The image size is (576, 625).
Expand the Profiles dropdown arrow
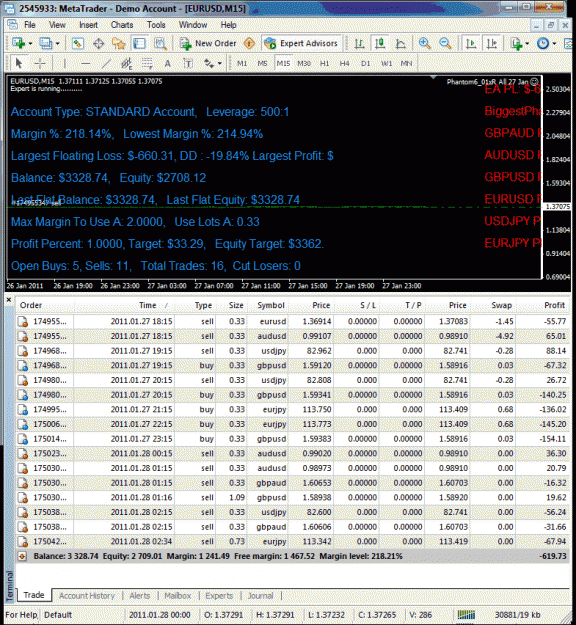click(x=58, y=43)
